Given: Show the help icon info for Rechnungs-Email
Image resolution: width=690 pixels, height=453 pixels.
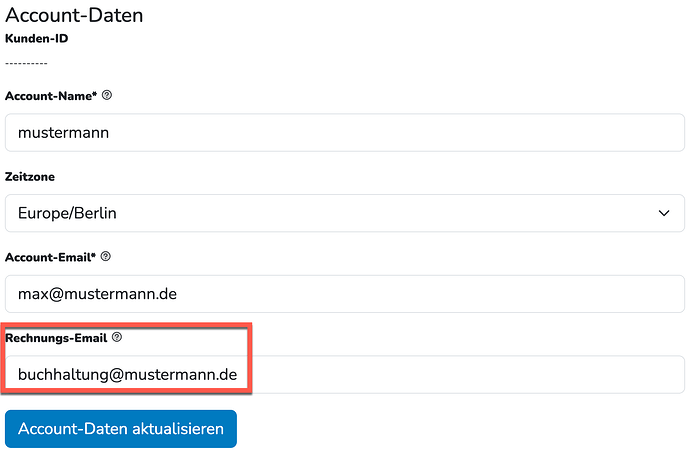Looking at the screenshot, I should (117, 337).
